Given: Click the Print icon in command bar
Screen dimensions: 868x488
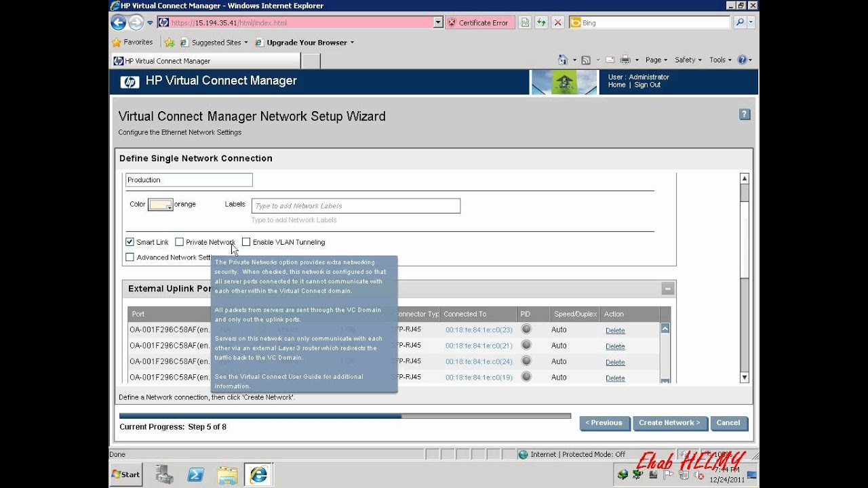Looking at the screenshot, I should pos(625,60).
